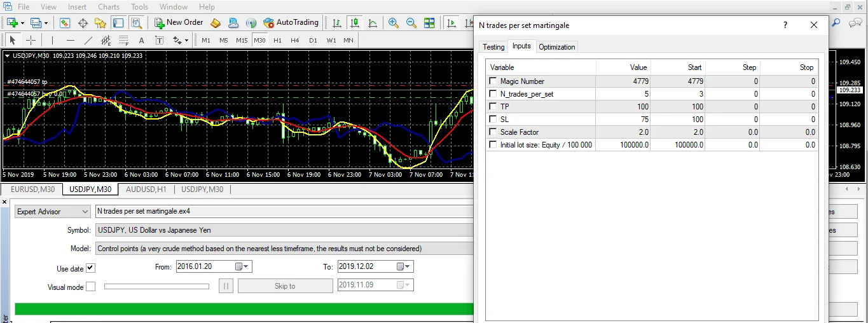Toggle the AutoTrading button
Screen dimensions: 868x323
pyautogui.click(x=291, y=23)
